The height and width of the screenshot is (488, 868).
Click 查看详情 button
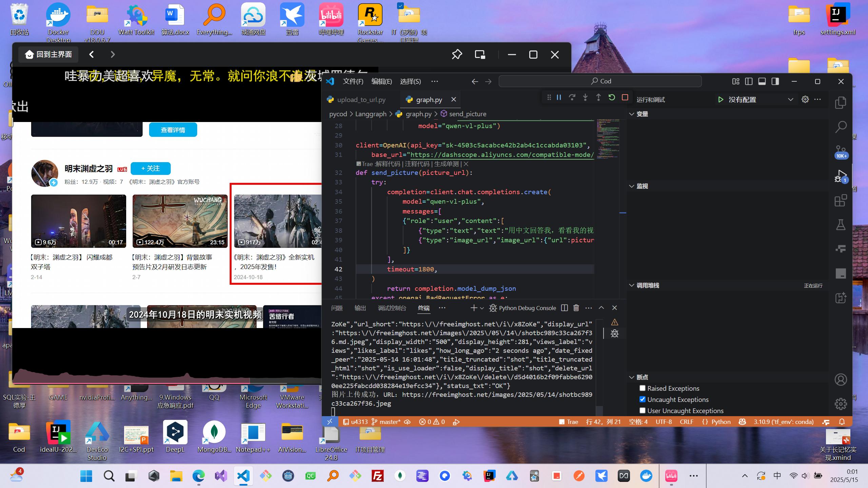[x=173, y=130]
